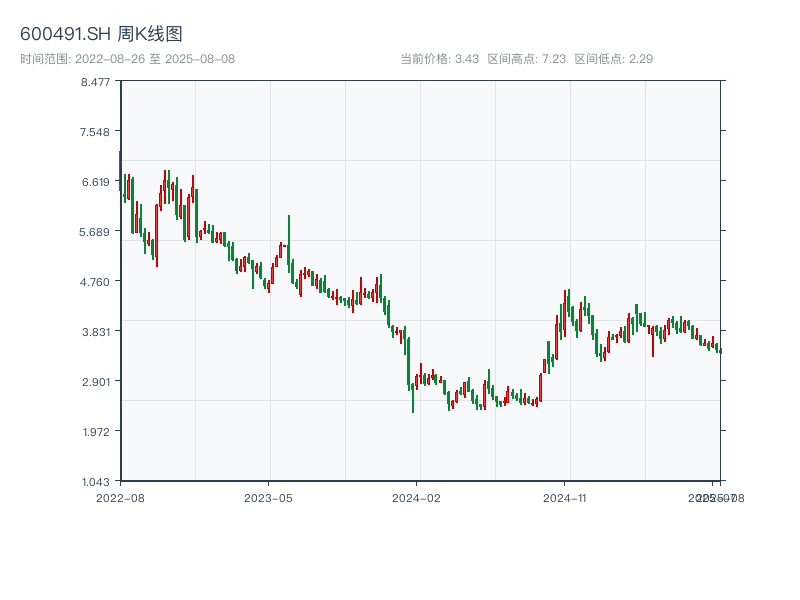Click the 时间范围 date range text
800x600 pixels.
[127, 59]
